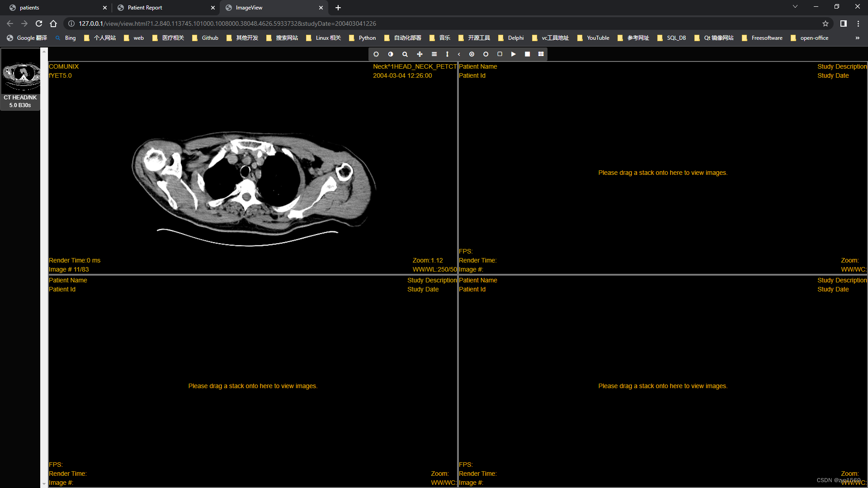
Task: Select the stack scroll lines tool
Action: (x=434, y=54)
